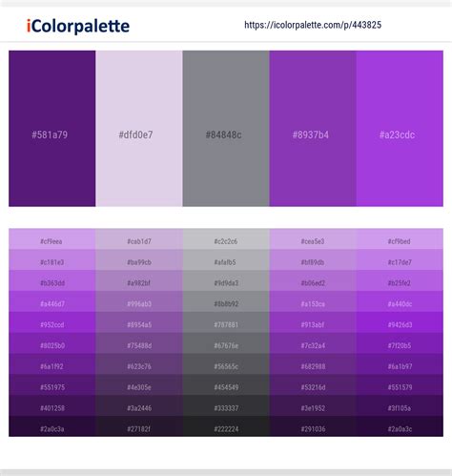The height and width of the screenshot is (476, 452).
Task: Click the dark shade #551975
Action: coord(52,384)
